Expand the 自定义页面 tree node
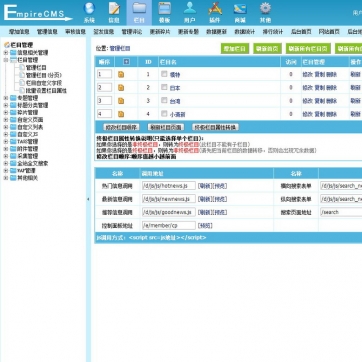This screenshot has height=362, width=362. coord(6,120)
